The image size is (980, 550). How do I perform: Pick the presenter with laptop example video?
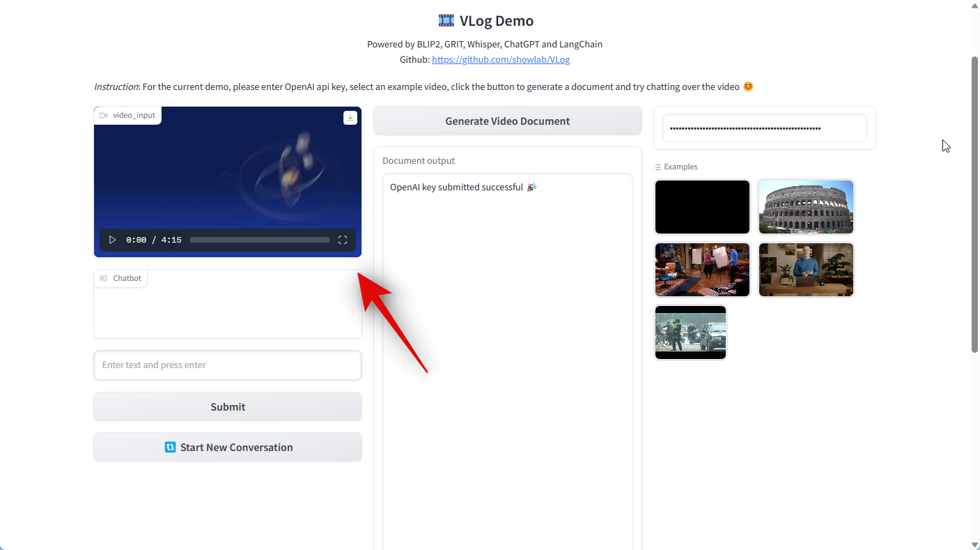pyautogui.click(x=806, y=270)
